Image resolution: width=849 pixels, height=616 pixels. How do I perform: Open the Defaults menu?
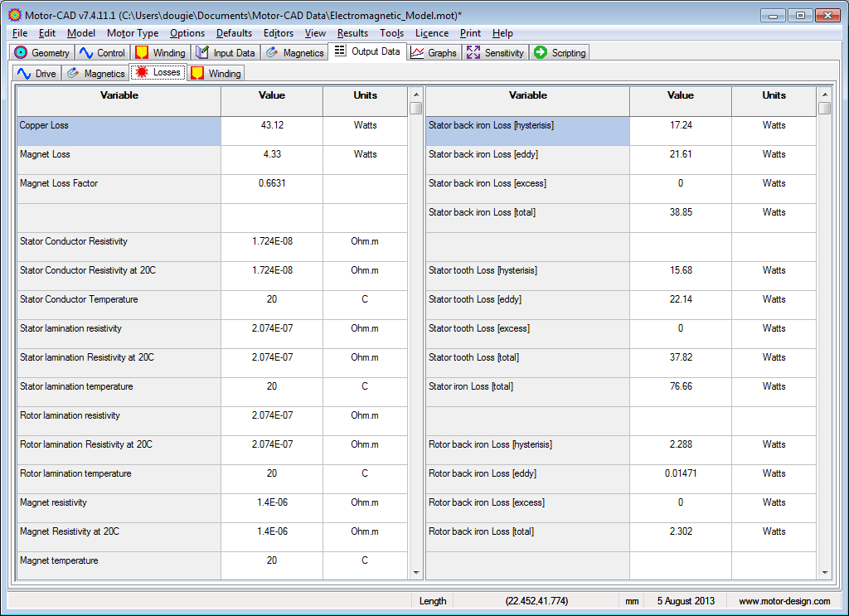[x=234, y=33]
